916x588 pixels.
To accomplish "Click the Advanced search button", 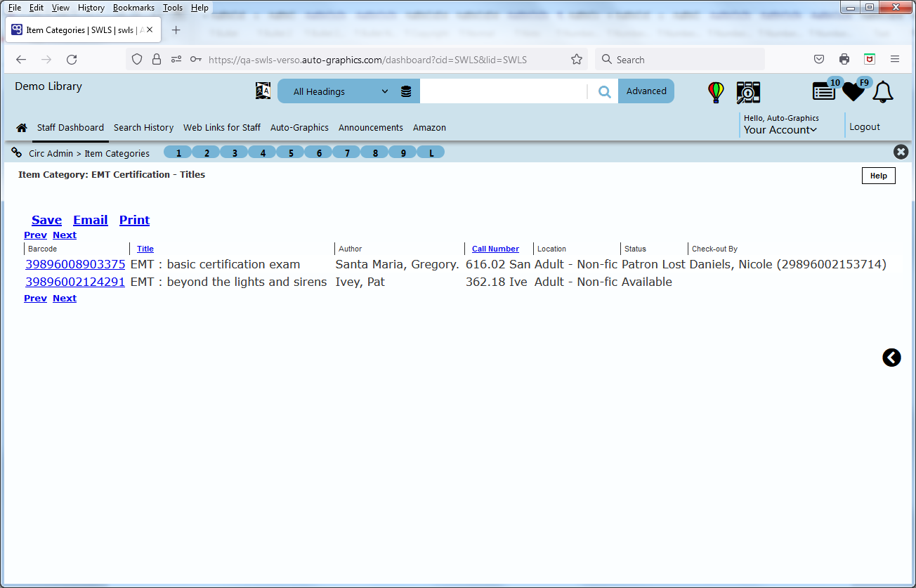I will [646, 91].
